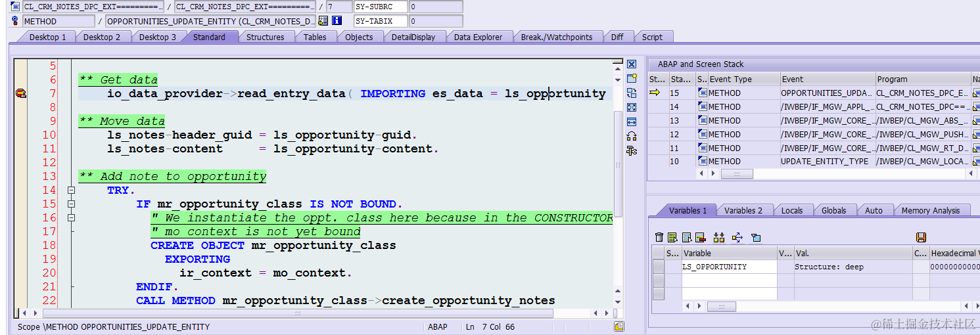This screenshot has width=980, height=335.
Task: Click the breakpoint marker on line 7
Action: coord(20,94)
